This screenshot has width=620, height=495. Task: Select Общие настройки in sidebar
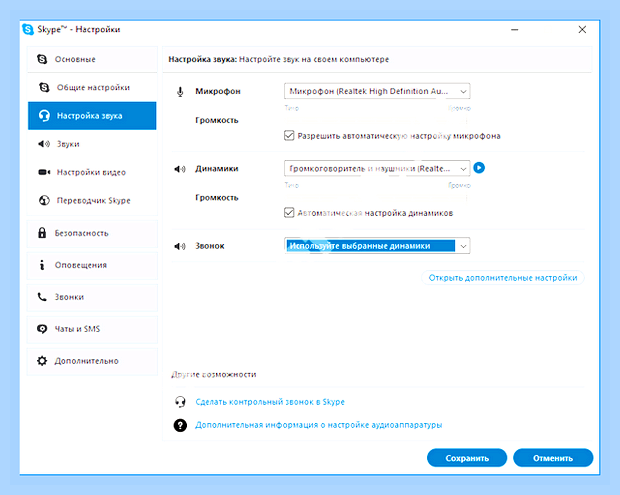[x=92, y=87]
